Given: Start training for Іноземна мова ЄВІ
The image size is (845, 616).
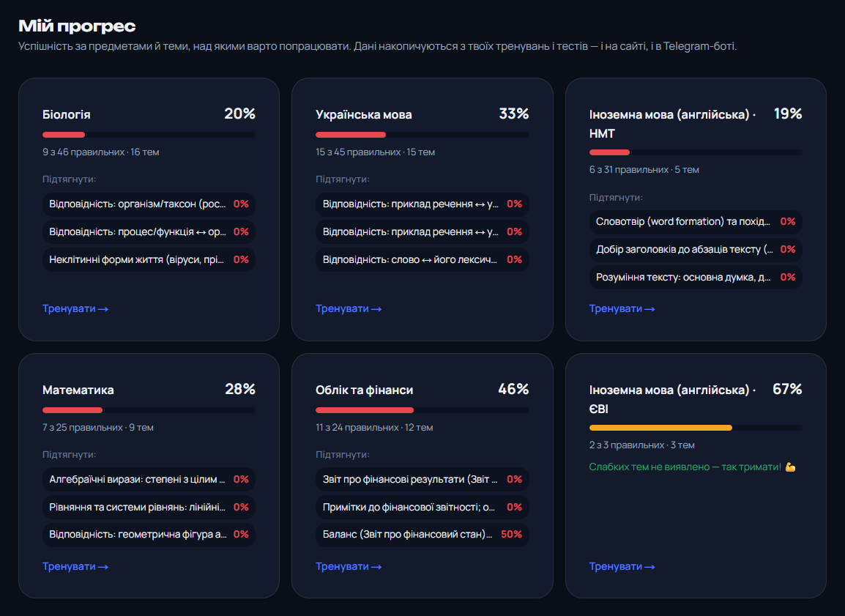Looking at the screenshot, I should [x=622, y=566].
